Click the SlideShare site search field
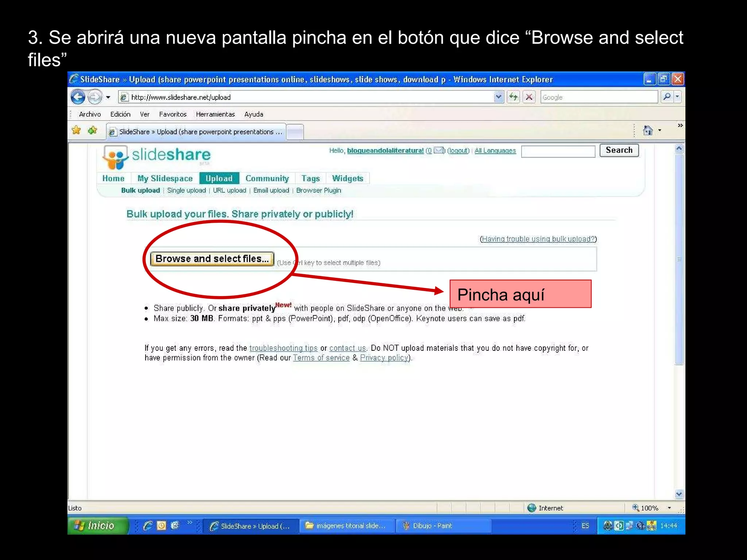The width and height of the screenshot is (747, 560). tap(558, 151)
